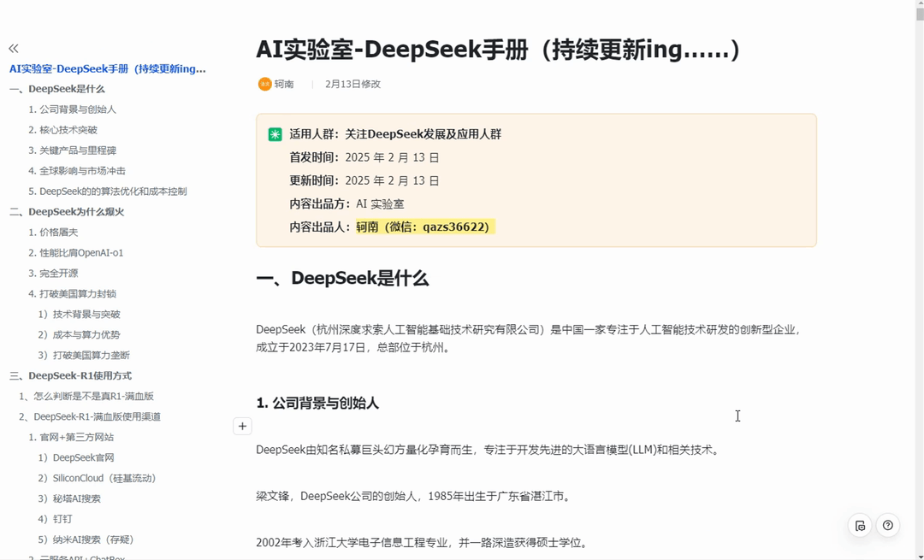Viewport: 924px width, 560px height.
Task: Click paragraph about 梁文锋 founder
Action: click(x=414, y=497)
